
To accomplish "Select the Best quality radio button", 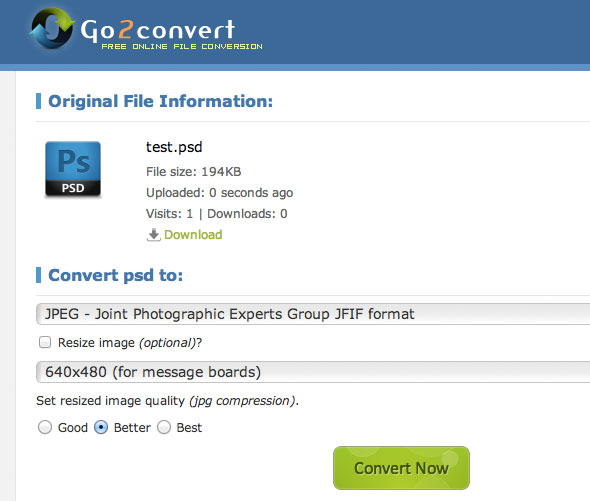I will (x=164, y=427).
